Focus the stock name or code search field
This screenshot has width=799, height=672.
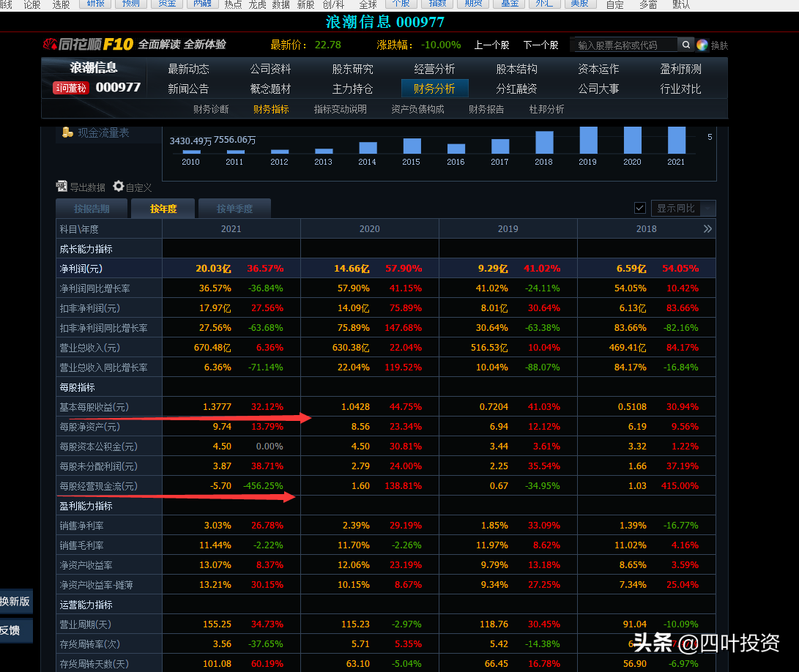pos(624,45)
